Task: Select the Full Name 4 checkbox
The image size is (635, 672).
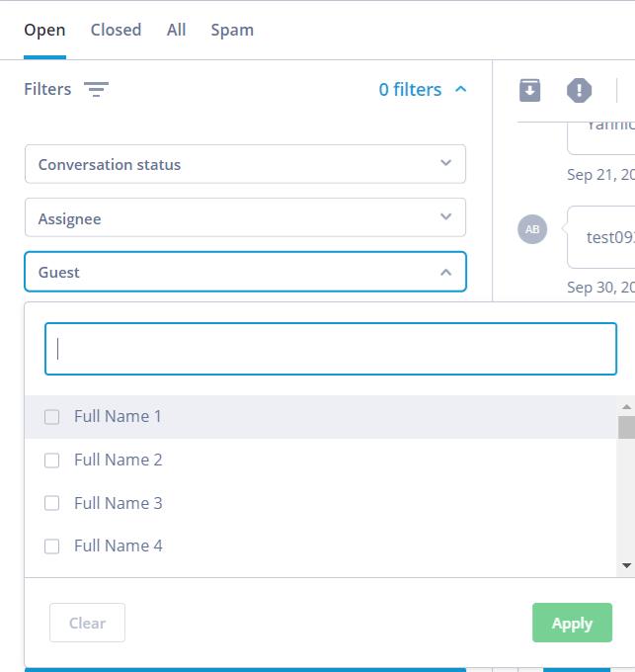Action: coord(52,546)
